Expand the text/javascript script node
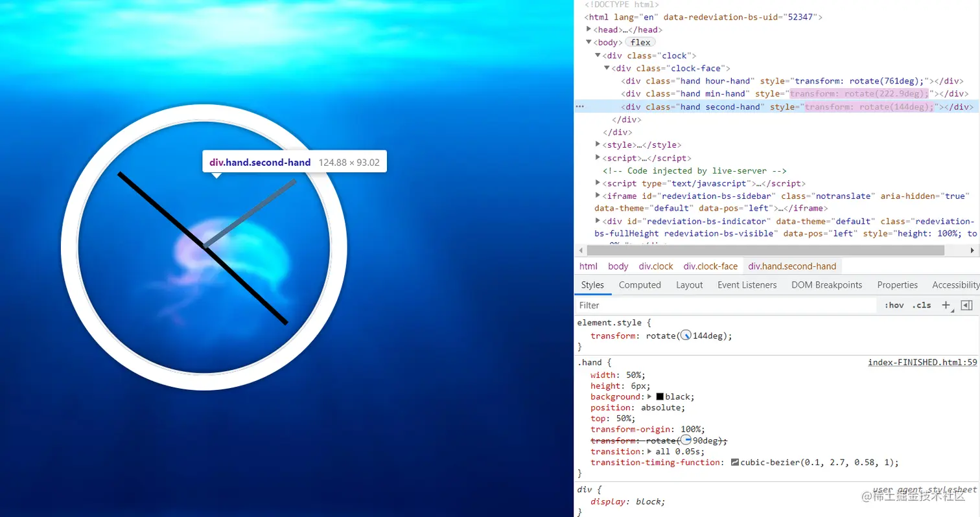The image size is (980, 517). [x=598, y=183]
